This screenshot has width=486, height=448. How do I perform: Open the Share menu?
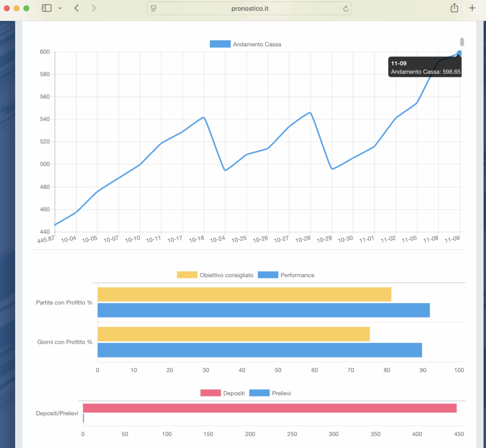(454, 8)
